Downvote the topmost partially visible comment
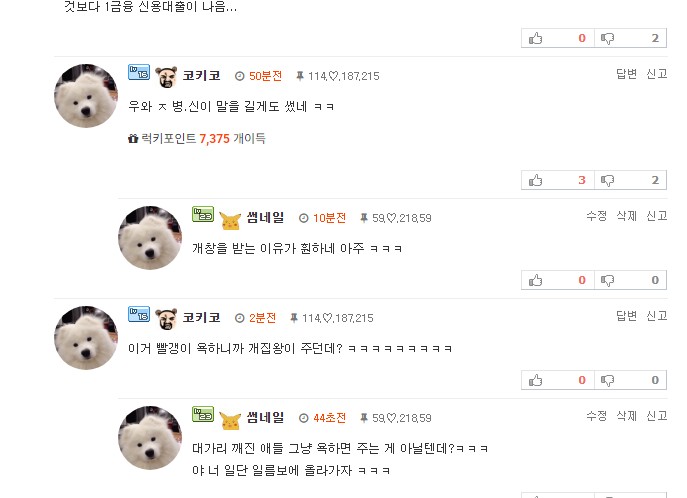The height and width of the screenshot is (498, 687). 630,38
